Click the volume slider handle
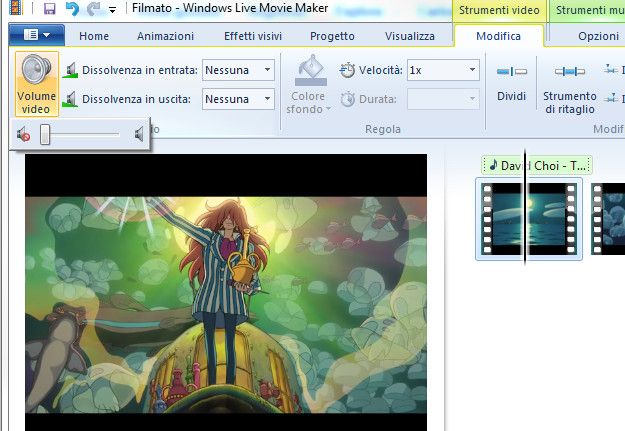 [x=45, y=134]
